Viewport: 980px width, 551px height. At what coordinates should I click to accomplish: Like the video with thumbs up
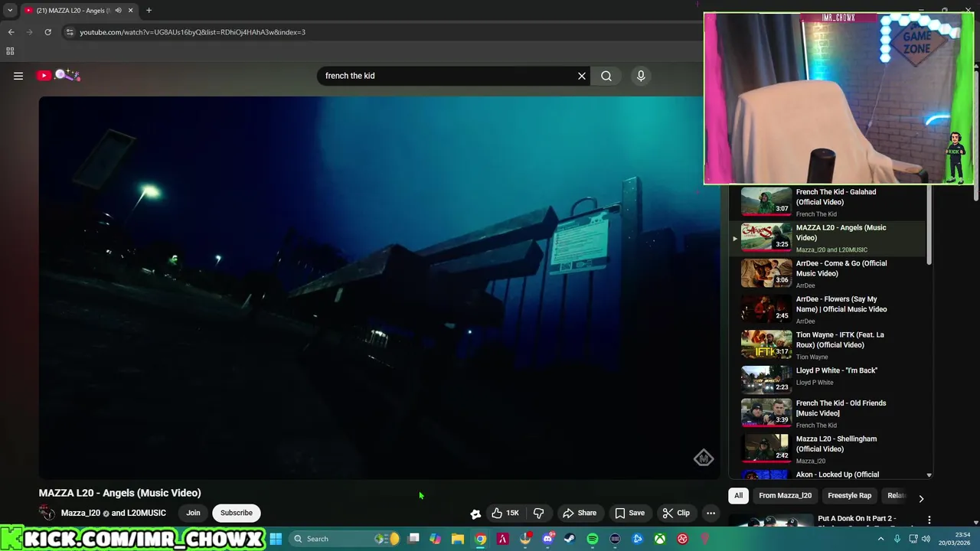tap(505, 513)
